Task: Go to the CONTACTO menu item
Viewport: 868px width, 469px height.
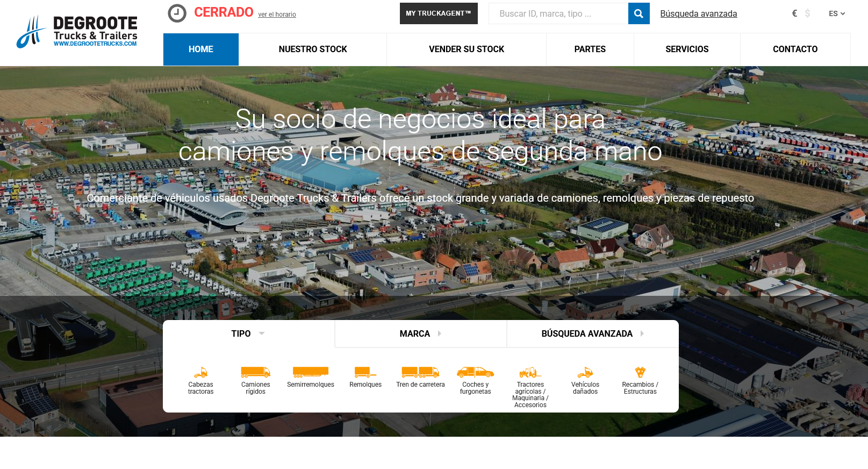Action: click(795, 49)
